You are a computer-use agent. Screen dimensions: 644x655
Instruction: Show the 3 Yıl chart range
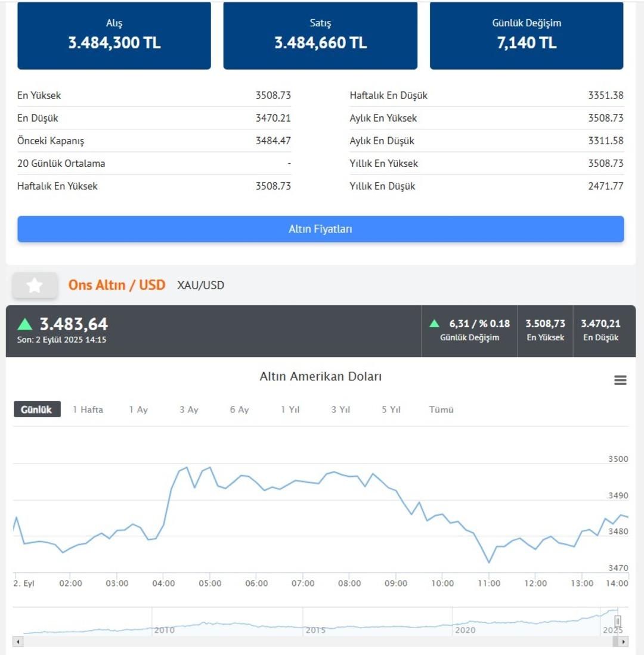click(340, 409)
